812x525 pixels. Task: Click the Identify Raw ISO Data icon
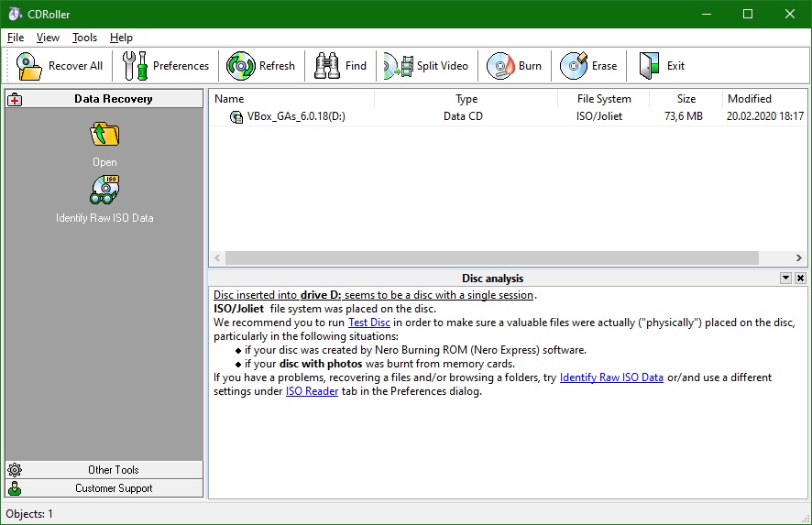(104, 190)
